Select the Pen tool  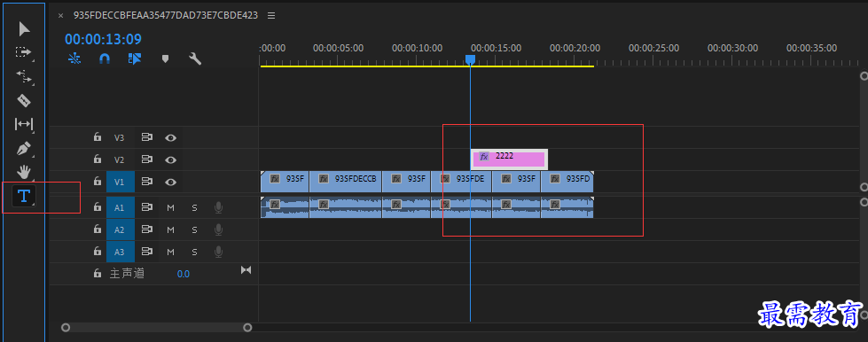coord(24,148)
